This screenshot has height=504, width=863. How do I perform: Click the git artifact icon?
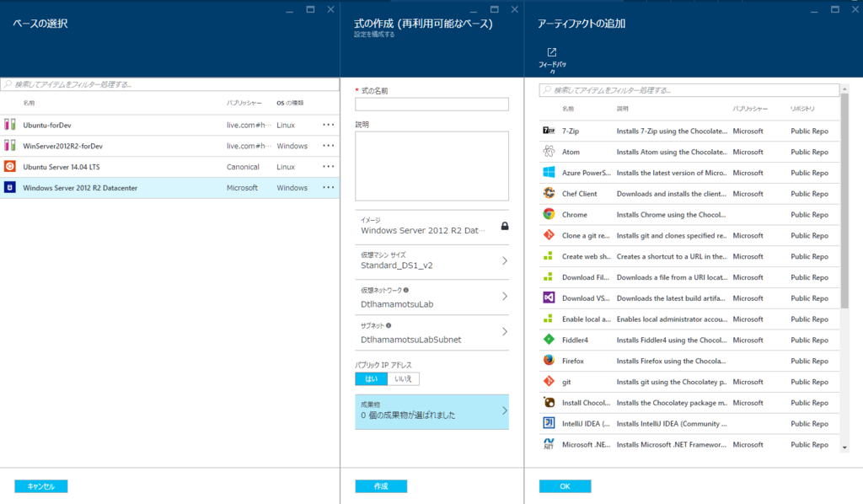[549, 381]
